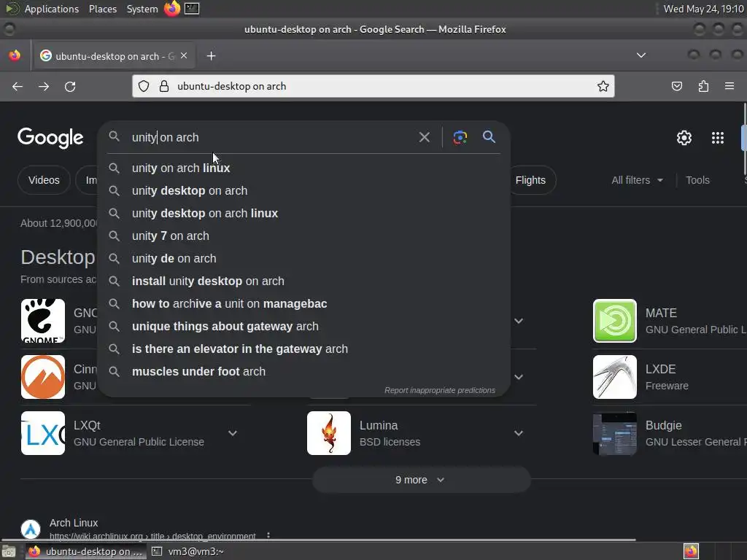Click the Arch Linux result favicon
The image size is (747, 560).
(31, 529)
